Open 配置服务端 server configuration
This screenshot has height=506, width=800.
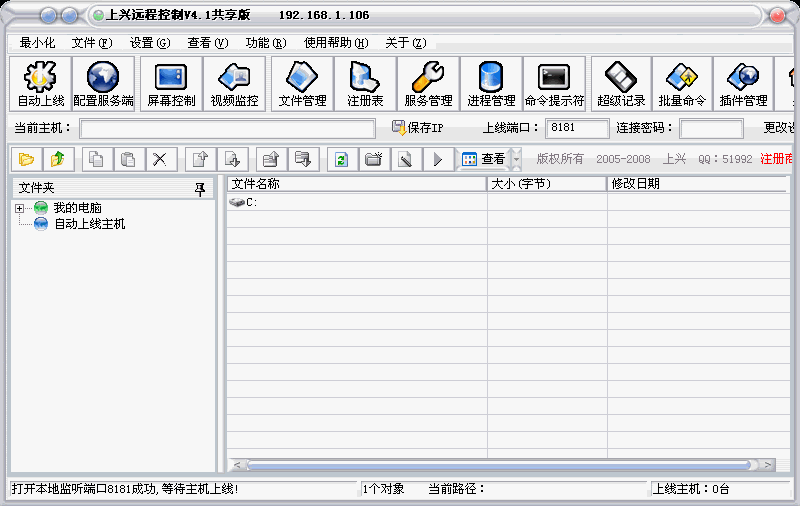[x=103, y=84]
